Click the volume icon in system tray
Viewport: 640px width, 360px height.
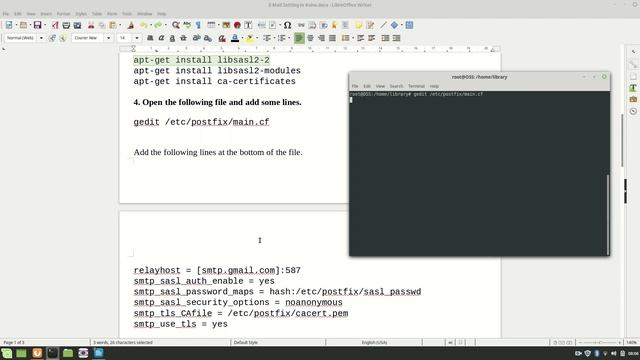(x=613, y=353)
